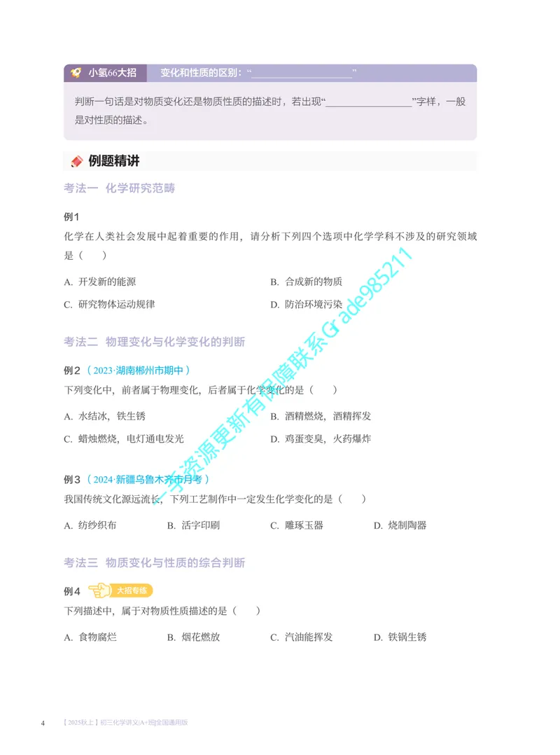Select option B. 活字印刷
Viewport: 560px width, 755px height.
193,525
